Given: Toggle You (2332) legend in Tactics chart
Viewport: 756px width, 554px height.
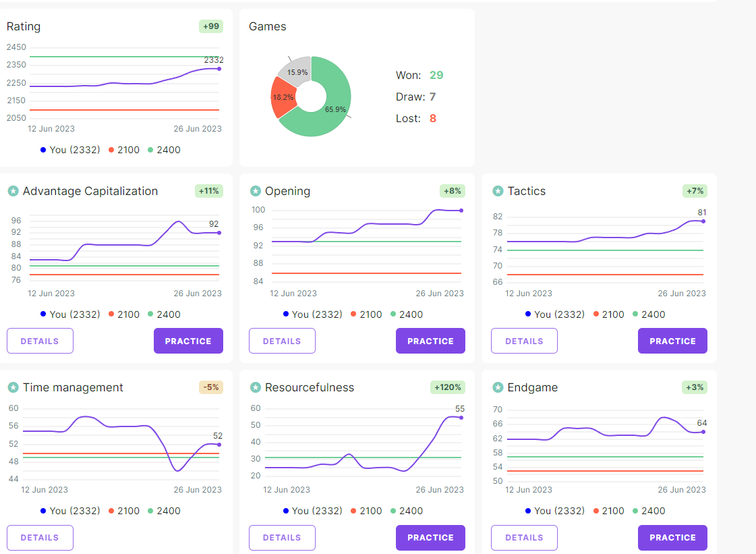Looking at the screenshot, I should 554,314.
